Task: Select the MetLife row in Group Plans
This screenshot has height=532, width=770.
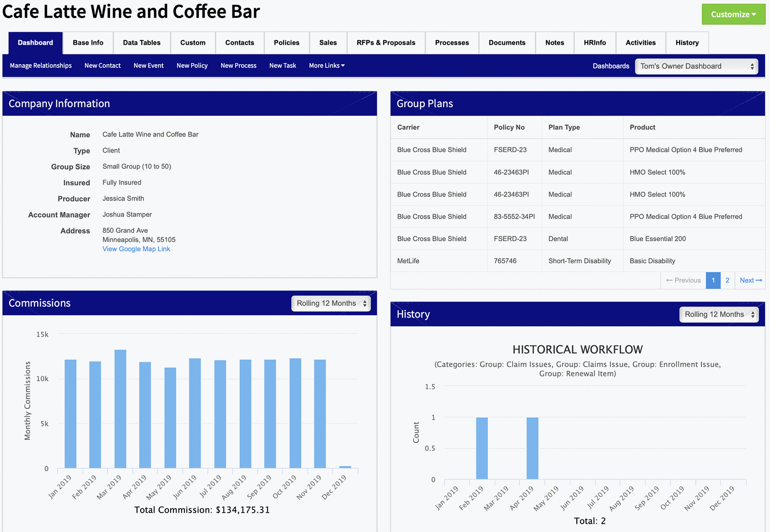Action: coord(408,261)
